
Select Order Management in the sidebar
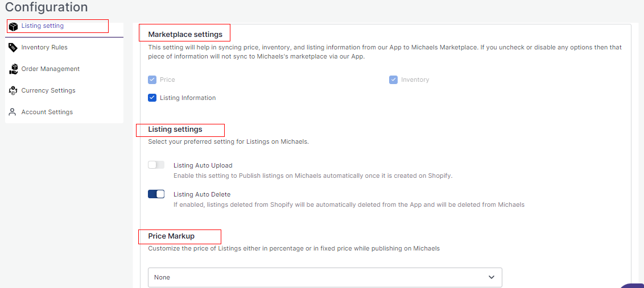click(x=51, y=69)
